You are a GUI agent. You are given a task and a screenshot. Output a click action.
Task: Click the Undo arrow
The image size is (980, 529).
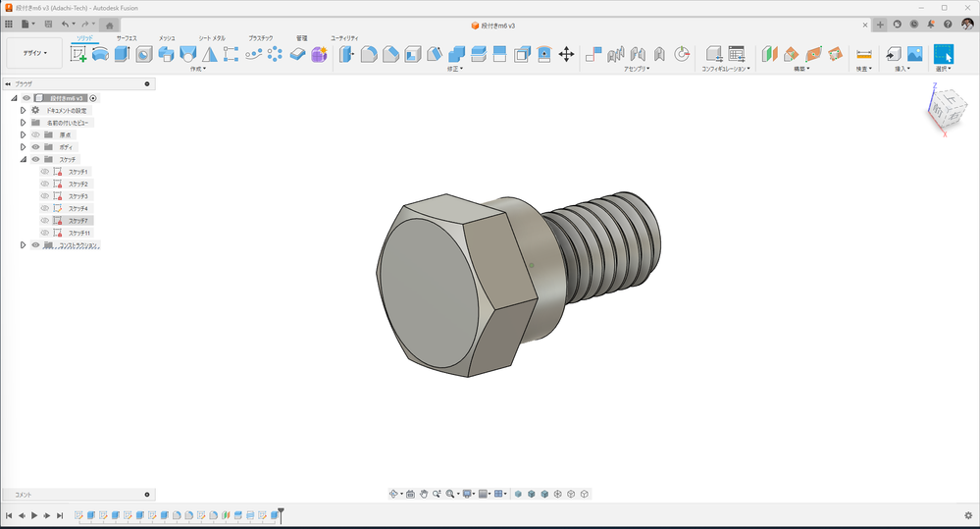coord(65,25)
